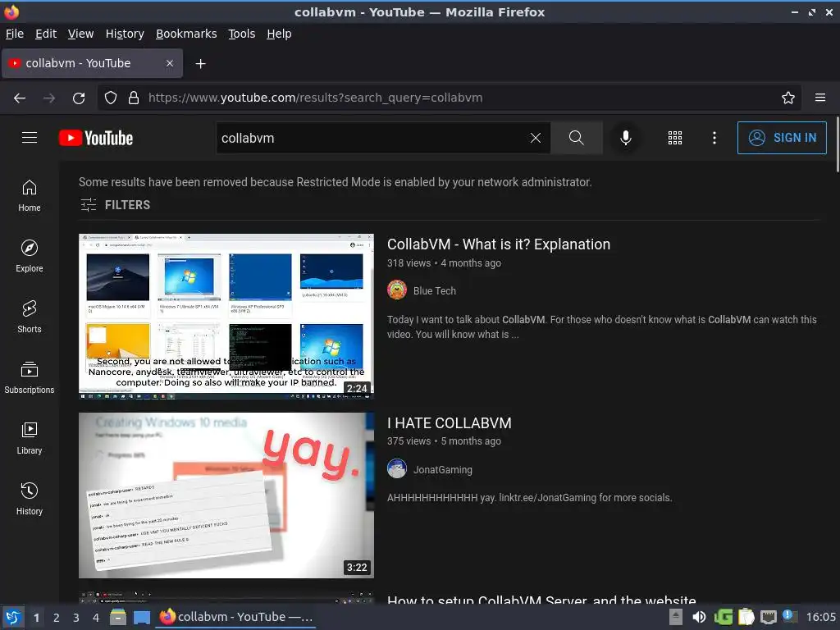Click the Firefox back arrow
Screen dimensions: 840x630
coord(20,98)
